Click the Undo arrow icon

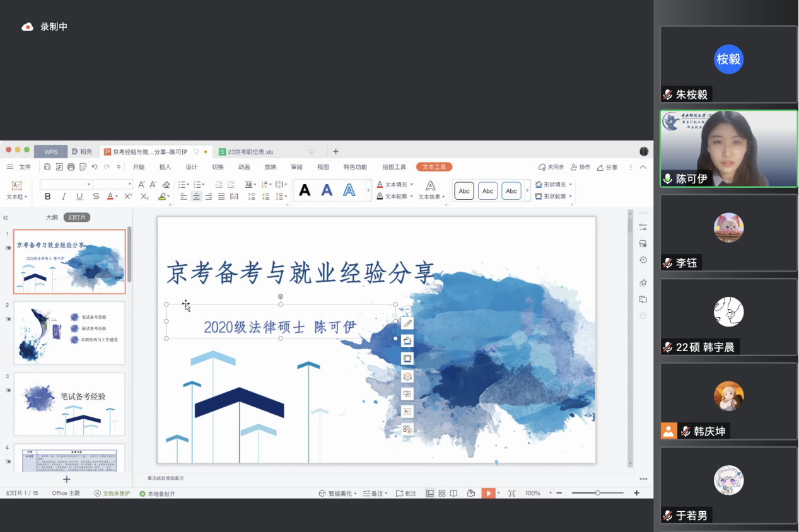(95, 167)
